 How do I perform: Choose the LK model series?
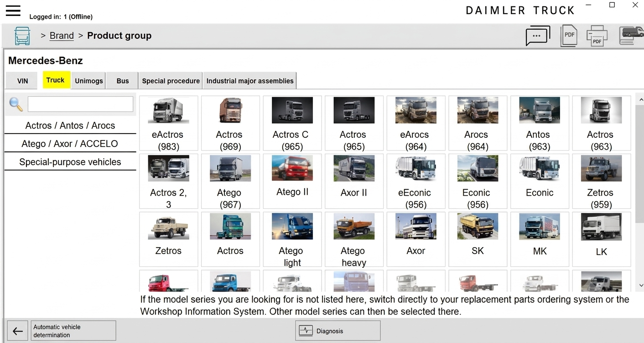pyautogui.click(x=602, y=239)
